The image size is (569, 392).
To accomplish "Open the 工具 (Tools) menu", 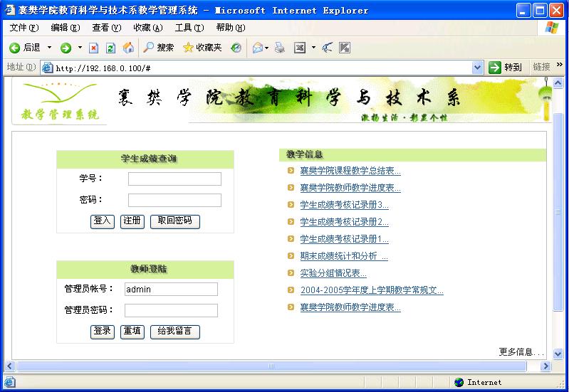I will pos(189,28).
